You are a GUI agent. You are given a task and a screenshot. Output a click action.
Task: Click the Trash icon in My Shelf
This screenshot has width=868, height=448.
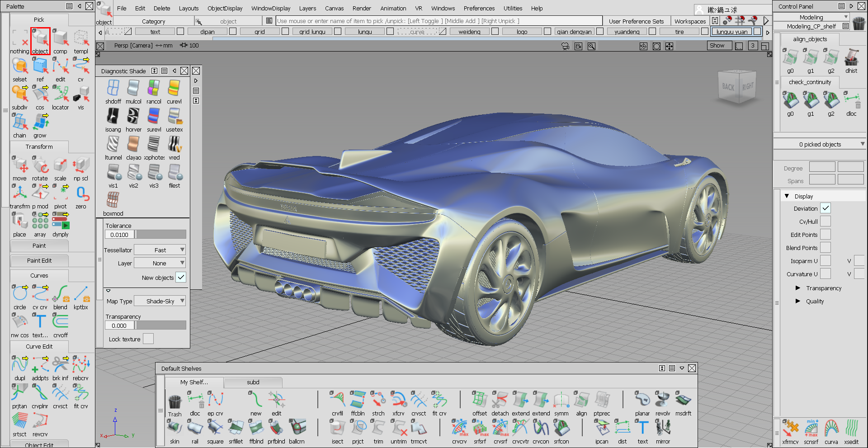pos(175,401)
